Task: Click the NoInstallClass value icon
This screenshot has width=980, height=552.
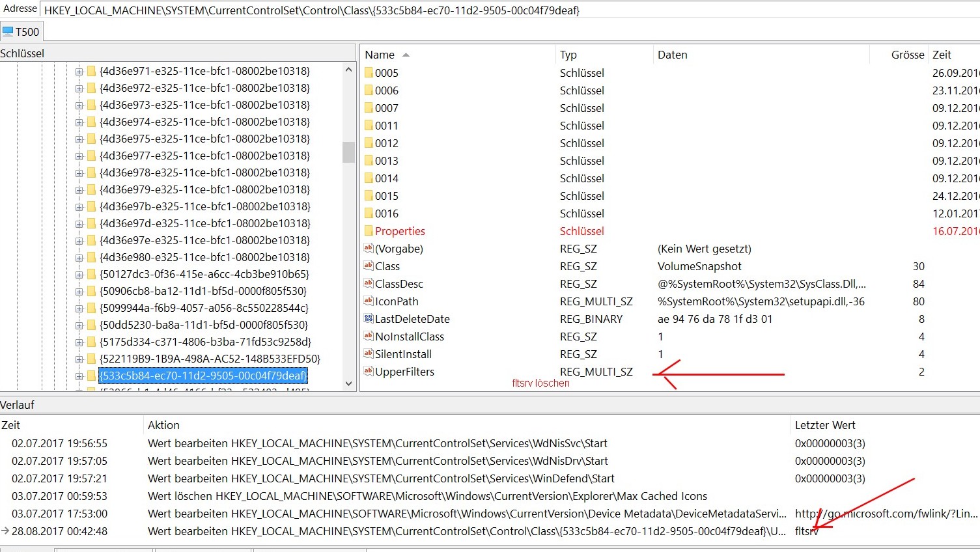Action: tap(369, 336)
